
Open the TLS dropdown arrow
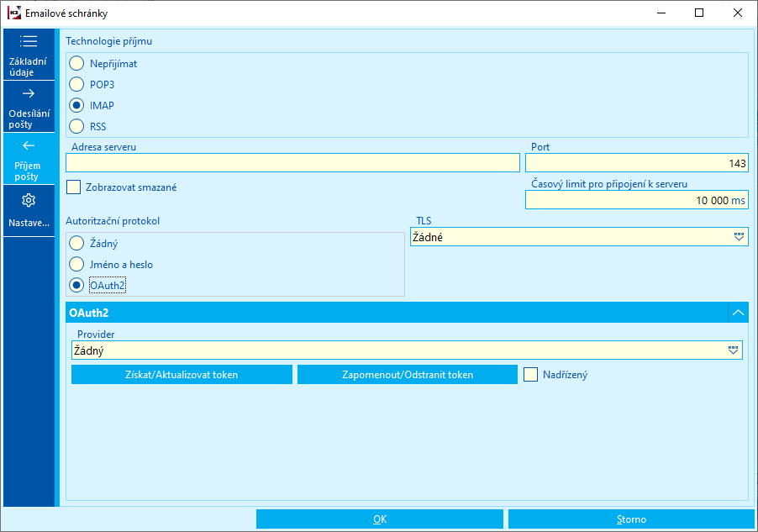(x=739, y=237)
